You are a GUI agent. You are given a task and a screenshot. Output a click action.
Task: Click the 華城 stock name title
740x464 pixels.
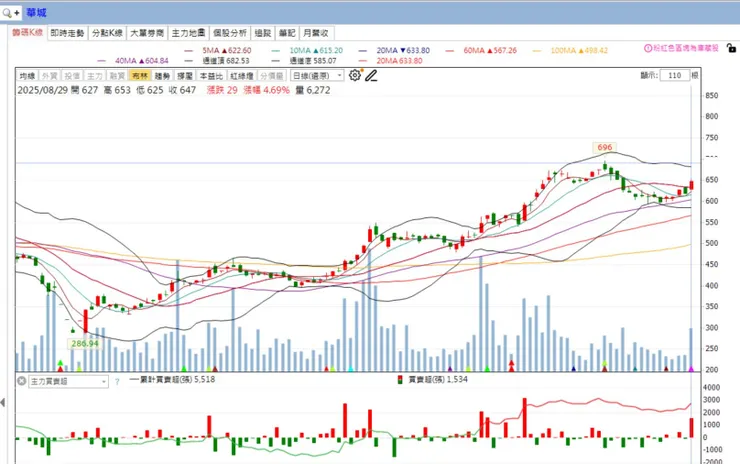pos(36,13)
